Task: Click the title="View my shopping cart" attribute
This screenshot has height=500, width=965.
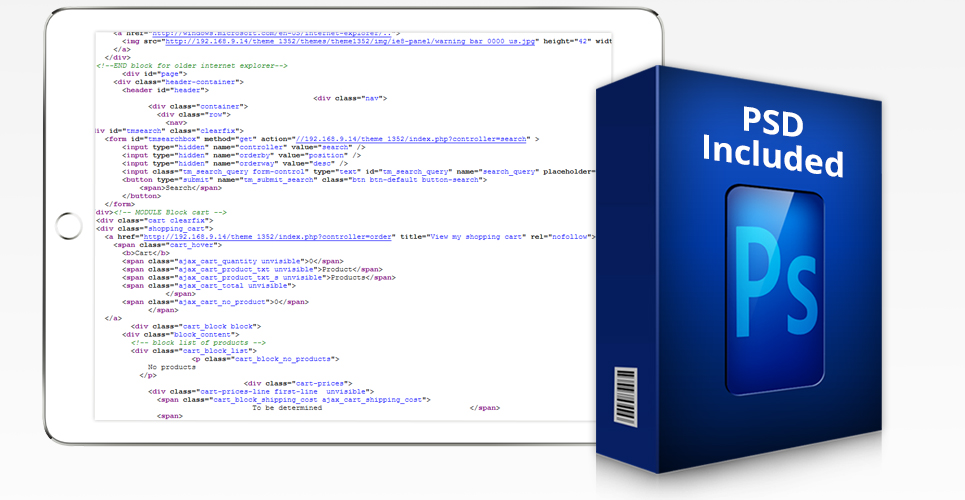Action: (x=463, y=236)
